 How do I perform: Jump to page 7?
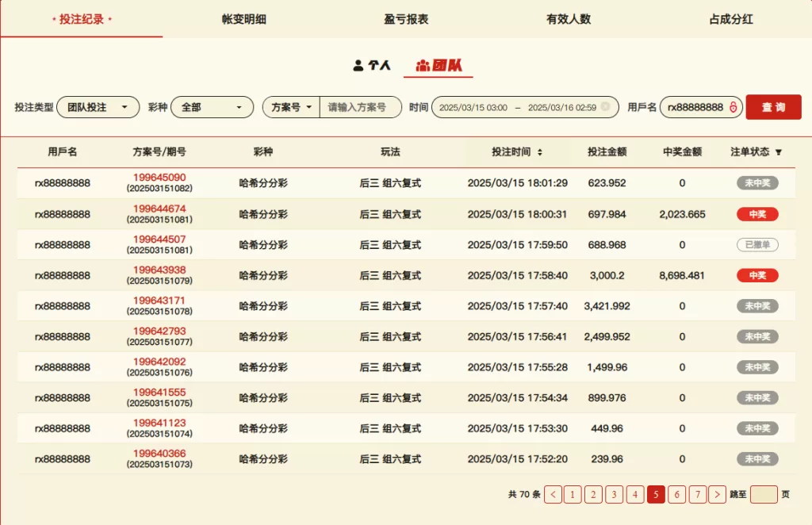pyautogui.click(x=698, y=494)
